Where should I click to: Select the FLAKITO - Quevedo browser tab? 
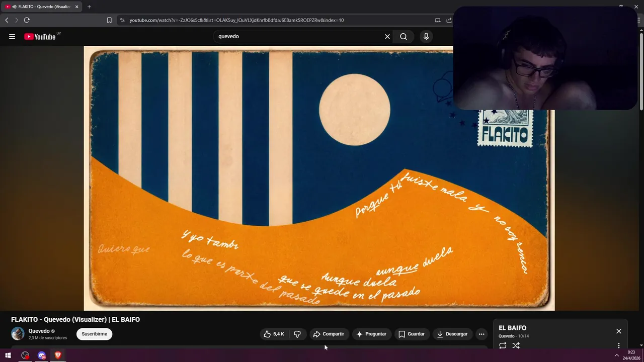(41, 7)
